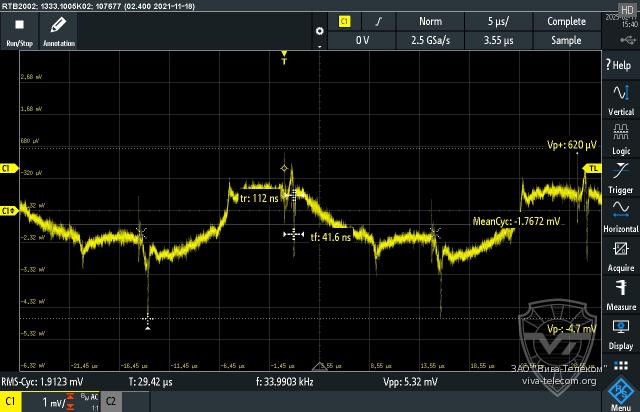The width and height of the screenshot is (640, 412).
Task: Select the T: 29.42 µs period measurement
Action: coord(150,382)
